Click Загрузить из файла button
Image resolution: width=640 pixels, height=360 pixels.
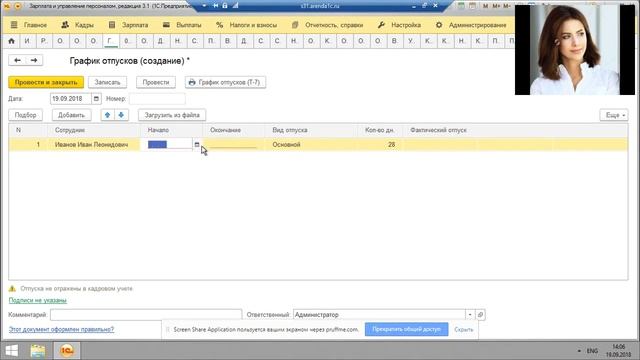172,115
